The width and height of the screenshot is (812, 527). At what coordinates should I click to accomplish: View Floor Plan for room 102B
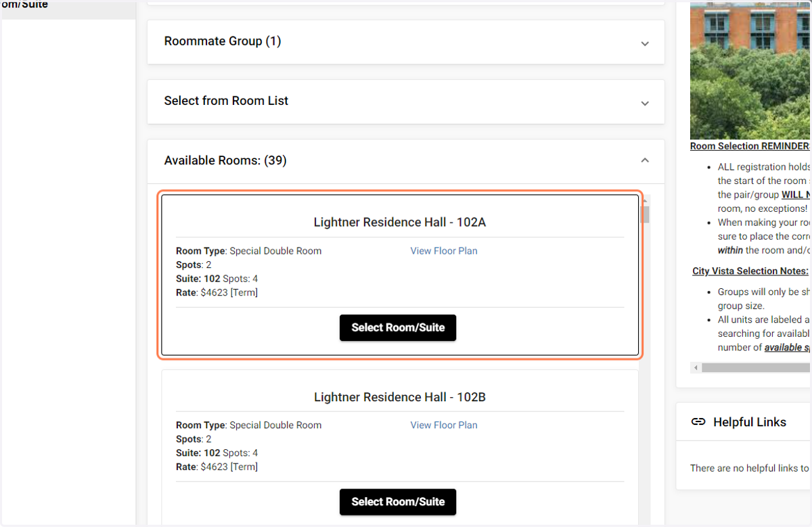point(444,426)
